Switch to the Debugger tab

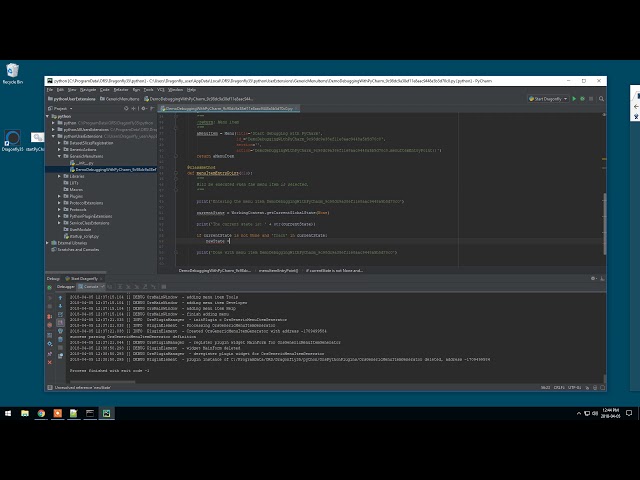[x=65, y=287]
